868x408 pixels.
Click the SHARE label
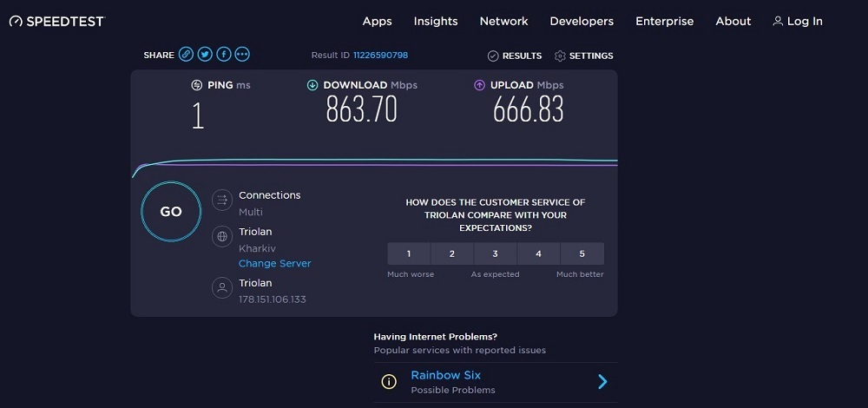159,56
